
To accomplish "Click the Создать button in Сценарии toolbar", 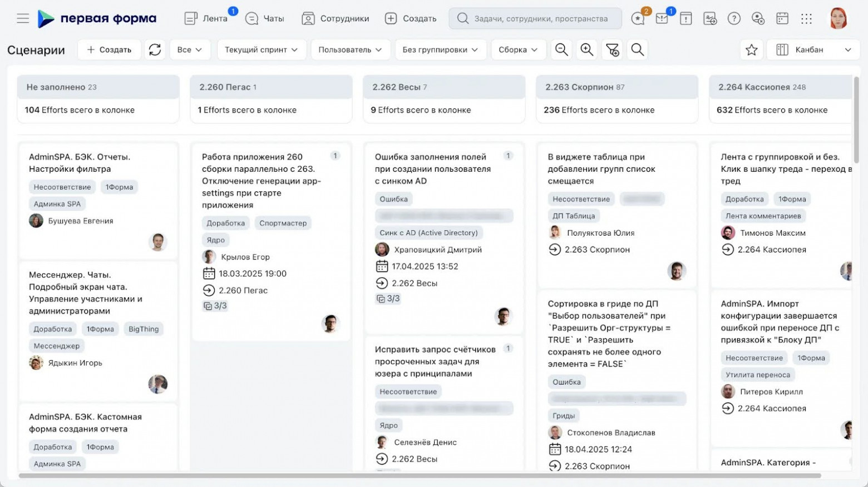I will (109, 49).
